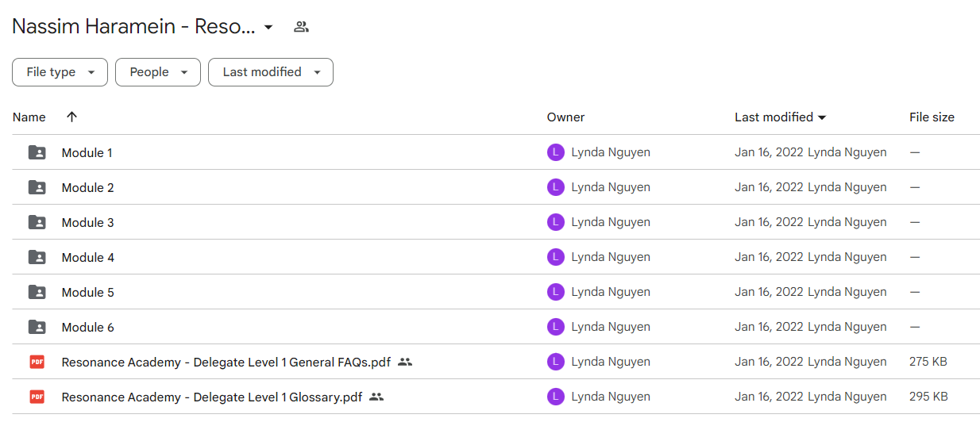Select the Module 2 folder name
The image size is (980, 426).
87,188
